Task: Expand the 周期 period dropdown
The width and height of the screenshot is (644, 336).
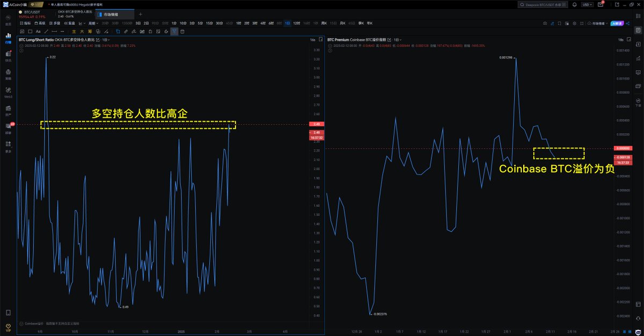Action: point(93,24)
